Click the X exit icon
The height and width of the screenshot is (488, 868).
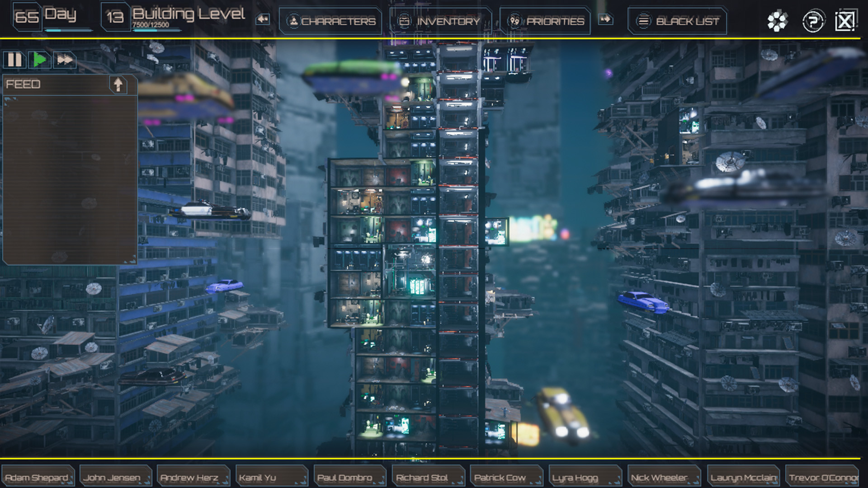click(x=845, y=21)
